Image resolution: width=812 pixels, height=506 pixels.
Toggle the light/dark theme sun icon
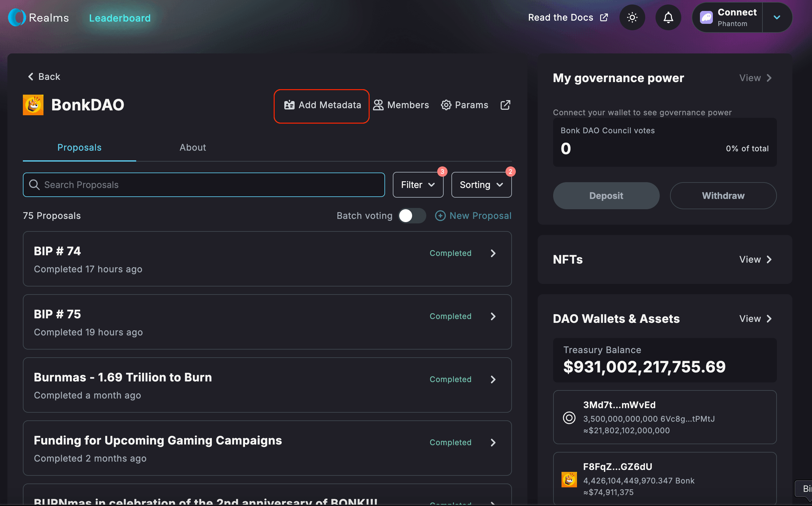pyautogui.click(x=632, y=17)
